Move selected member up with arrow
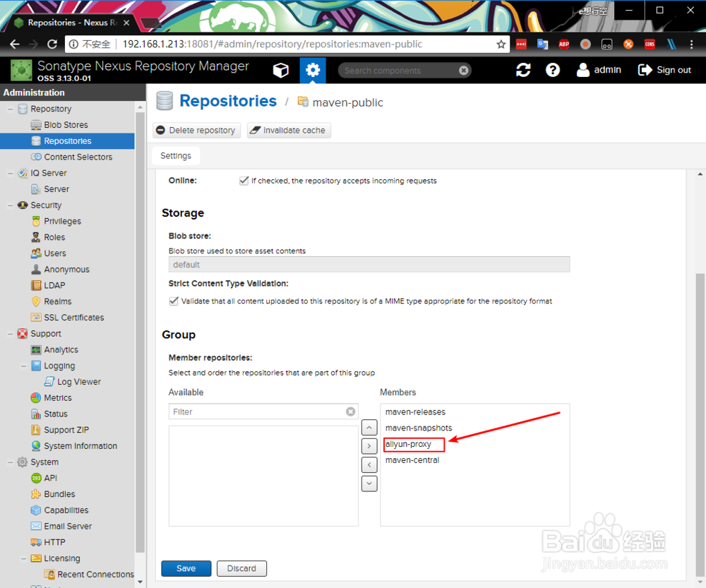 coord(369,427)
